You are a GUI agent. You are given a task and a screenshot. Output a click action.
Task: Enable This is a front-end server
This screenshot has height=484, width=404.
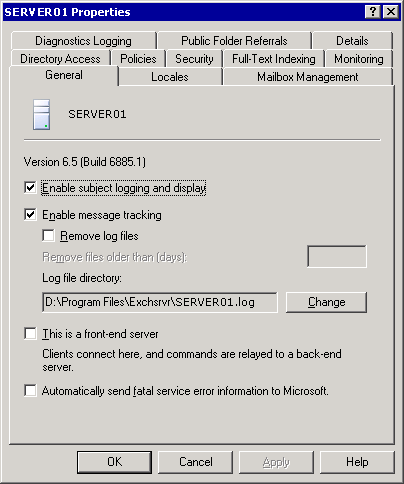coord(30,334)
